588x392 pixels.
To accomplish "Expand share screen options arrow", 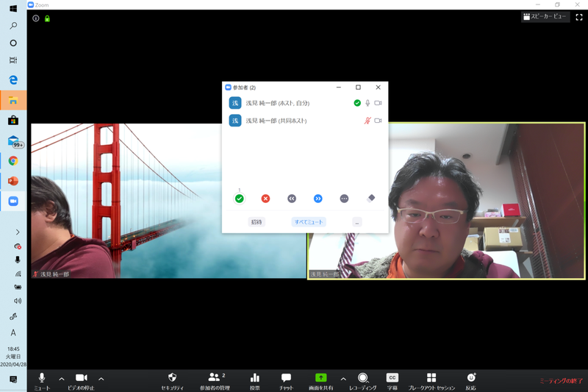I will pos(343,379).
